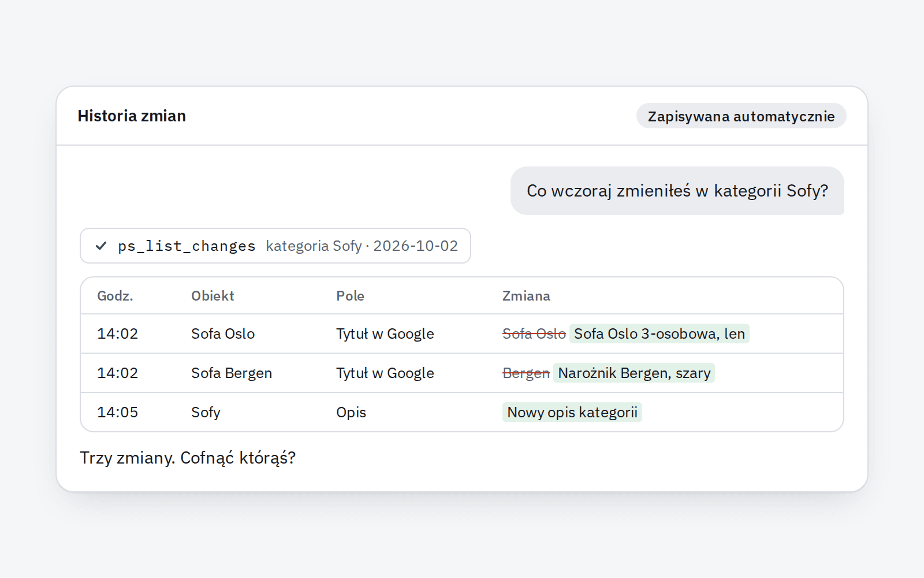Click the checkmark icon beside ps_list_changes
The height and width of the screenshot is (578, 924).
pyautogui.click(x=101, y=246)
